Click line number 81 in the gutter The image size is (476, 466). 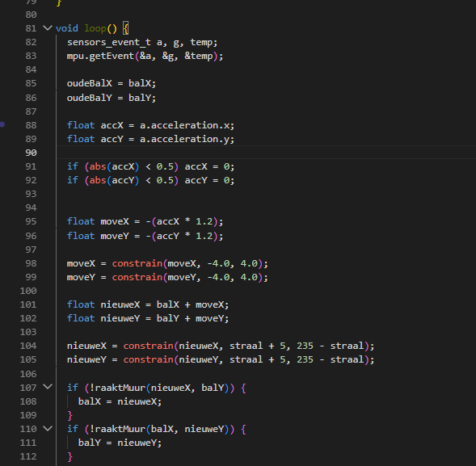pos(31,28)
